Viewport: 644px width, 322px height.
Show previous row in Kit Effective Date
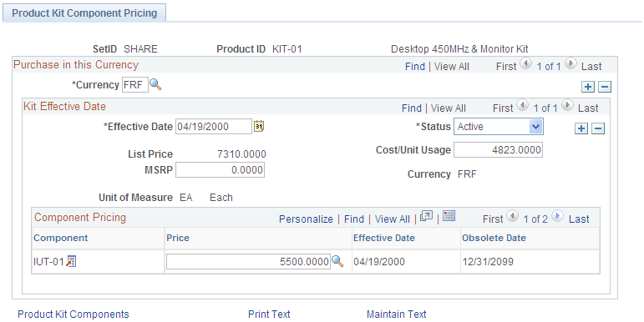click(522, 105)
